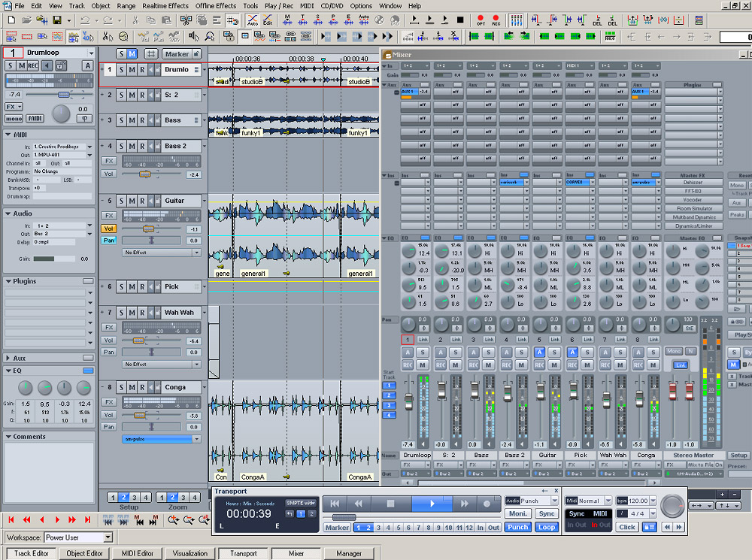Open a project with the folder icon
The height and width of the screenshot is (560, 752).
27,20
